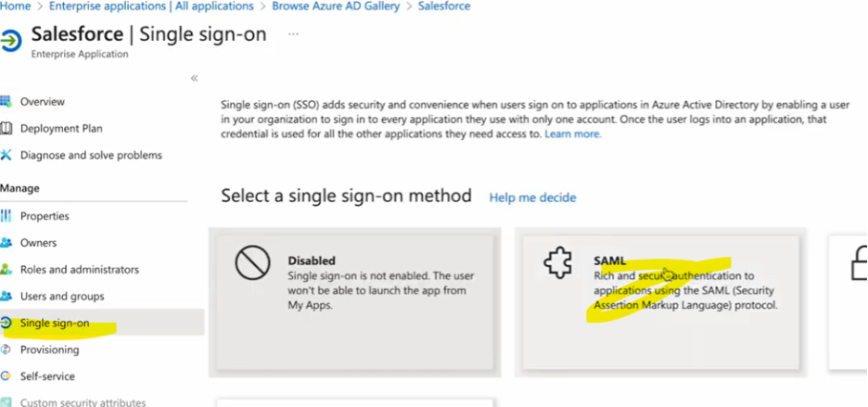Click the Salesforce application logo icon
868x407 pixels.
click(x=11, y=42)
